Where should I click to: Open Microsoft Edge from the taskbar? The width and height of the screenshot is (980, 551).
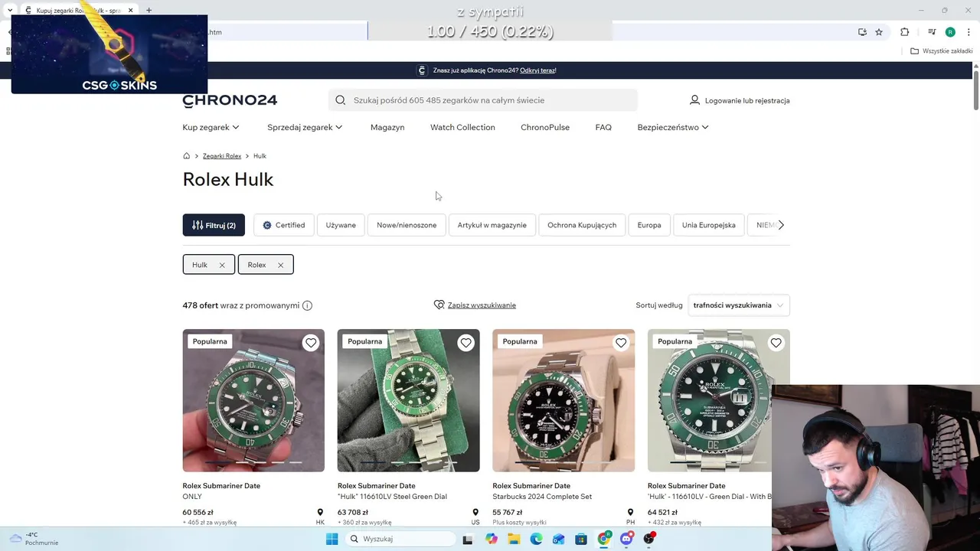point(536,539)
